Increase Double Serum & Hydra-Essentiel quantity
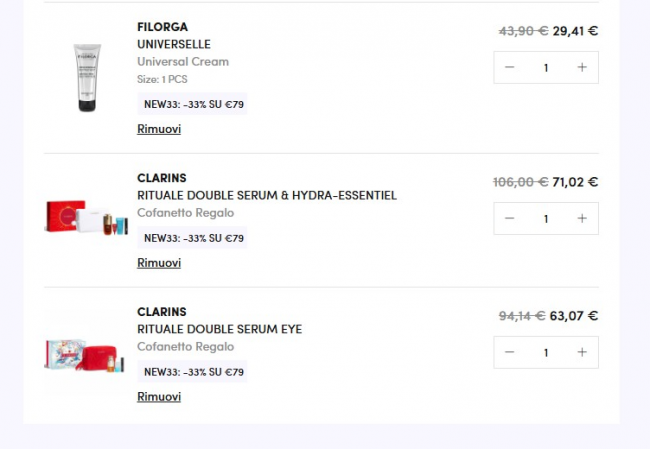 [582, 218]
